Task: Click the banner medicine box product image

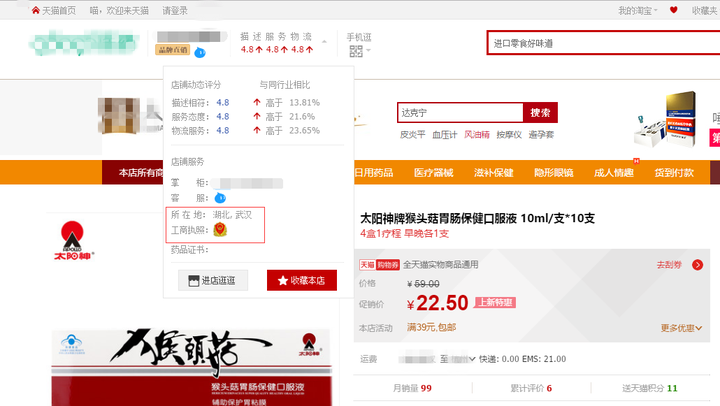Action: 666,119
